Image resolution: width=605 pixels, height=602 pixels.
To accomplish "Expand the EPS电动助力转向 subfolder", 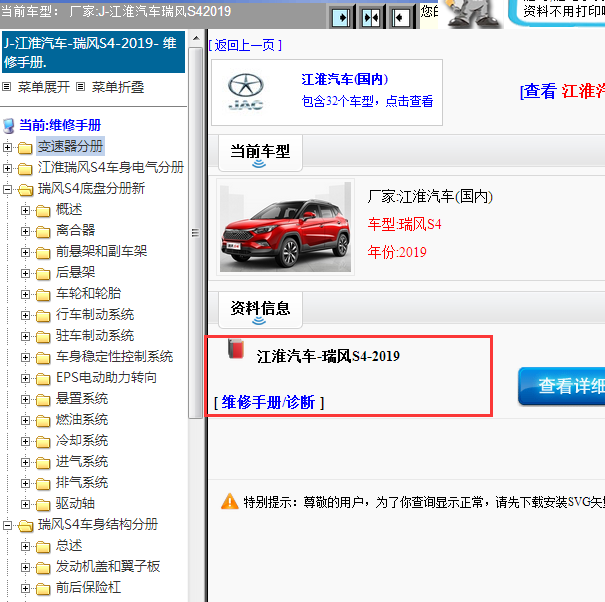I will pos(25,378).
